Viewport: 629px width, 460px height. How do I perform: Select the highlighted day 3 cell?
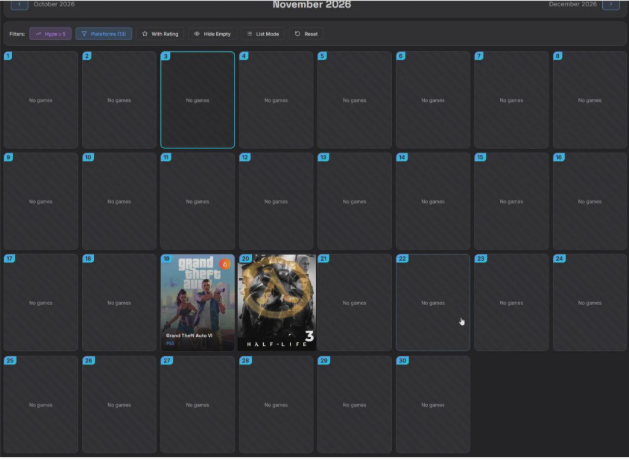197,100
